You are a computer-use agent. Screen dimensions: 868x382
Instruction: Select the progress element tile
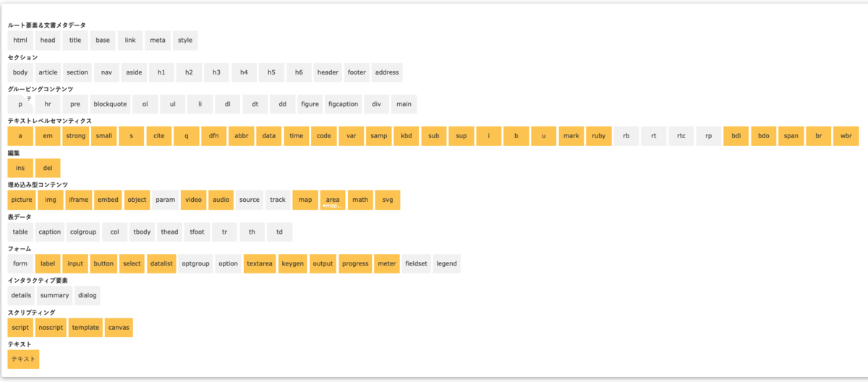pyautogui.click(x=355, y=263)
